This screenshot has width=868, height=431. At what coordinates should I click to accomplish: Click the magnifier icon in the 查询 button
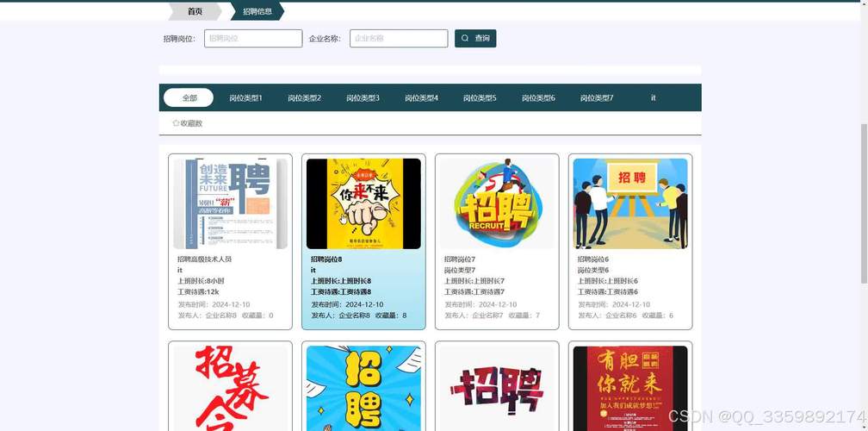pyautogui.click(x=465, y=39)
